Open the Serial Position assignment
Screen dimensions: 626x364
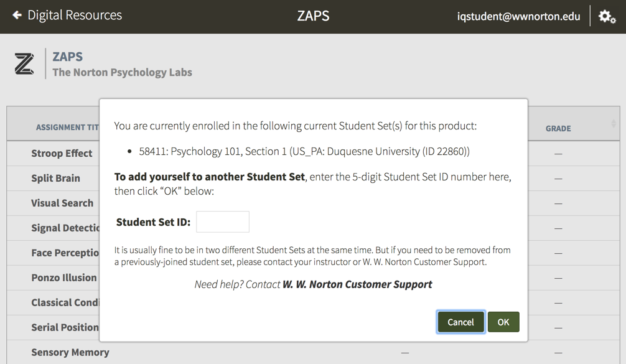coord(65,327)
